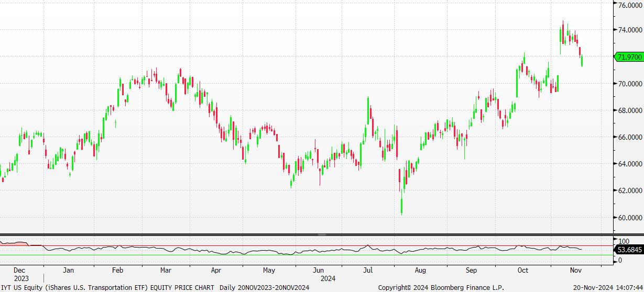Select the Aug label on time axis

click(420, 271)
